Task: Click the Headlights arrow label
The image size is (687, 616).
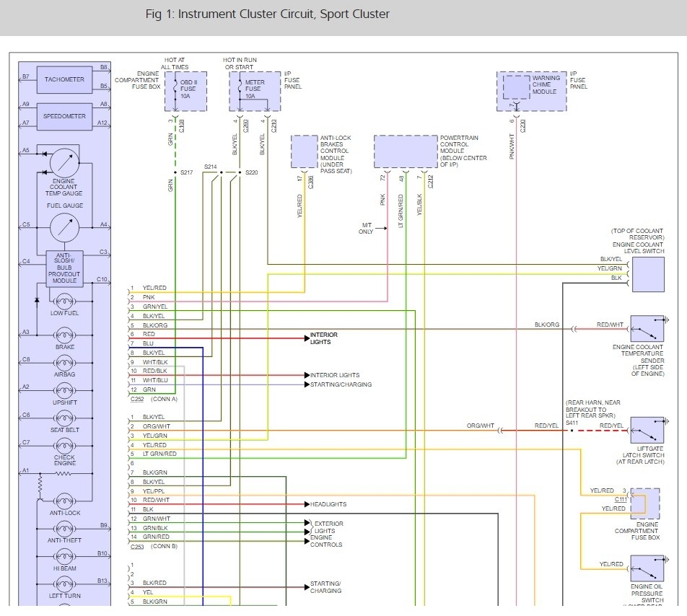Action: [328, 504]
